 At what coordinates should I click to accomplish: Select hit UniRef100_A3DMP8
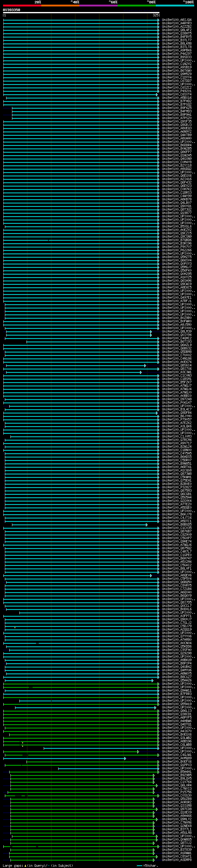click(176, 860)
